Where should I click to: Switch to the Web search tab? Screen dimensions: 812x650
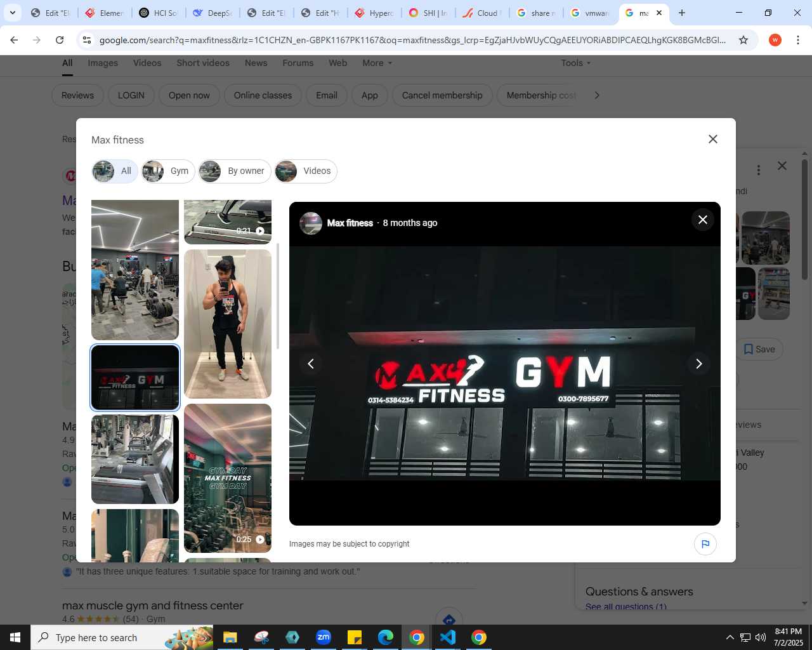pos(337,63)
